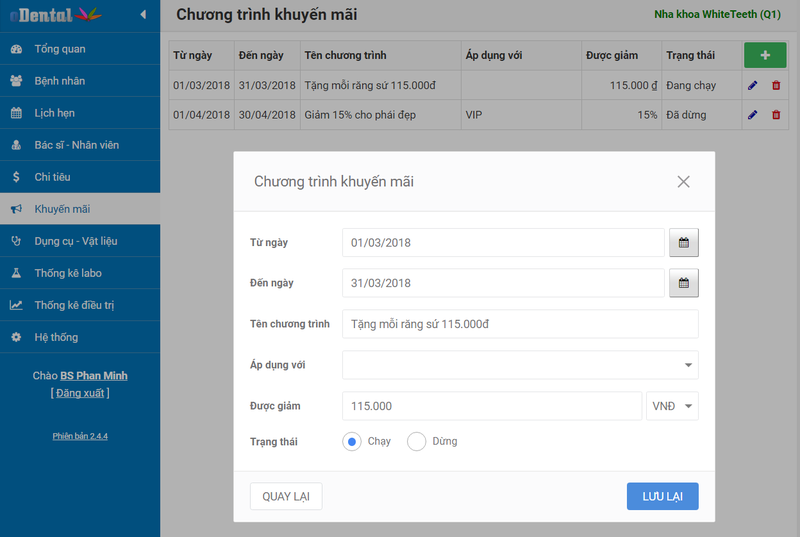Screen dimensions: 800x537
Task: Click the Trạng thái column header
Action: 702,56
